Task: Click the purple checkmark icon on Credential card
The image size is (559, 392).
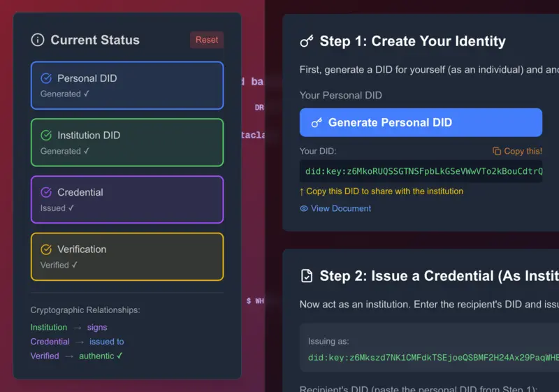Action: click(46, 192)
